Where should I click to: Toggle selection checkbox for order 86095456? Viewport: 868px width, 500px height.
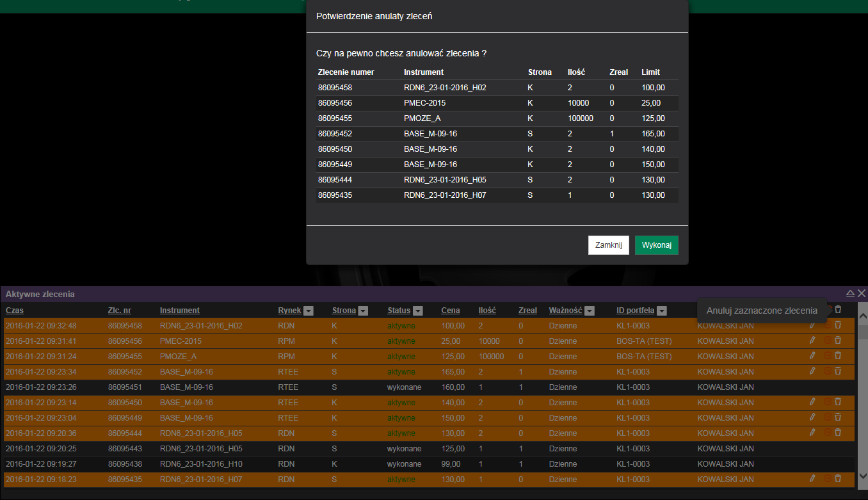827,340
